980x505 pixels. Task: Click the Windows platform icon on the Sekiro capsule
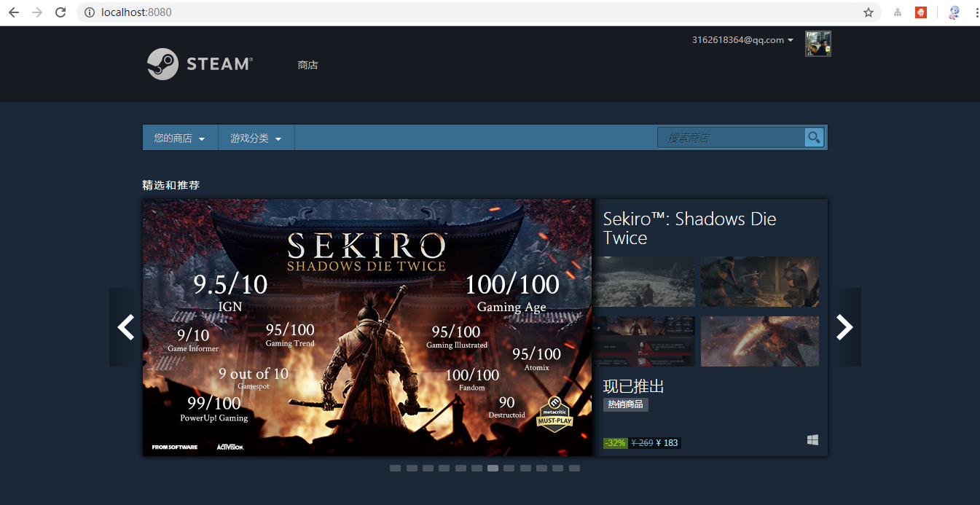coord(812,440)
